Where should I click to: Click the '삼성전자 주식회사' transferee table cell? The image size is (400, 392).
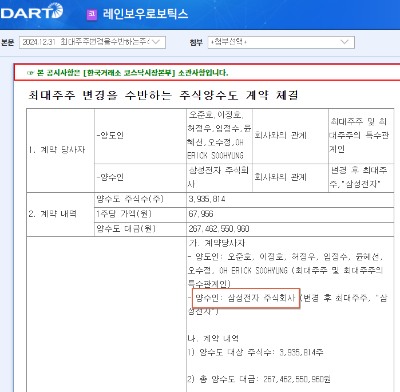pyautogui.click(x=219, y=177)
